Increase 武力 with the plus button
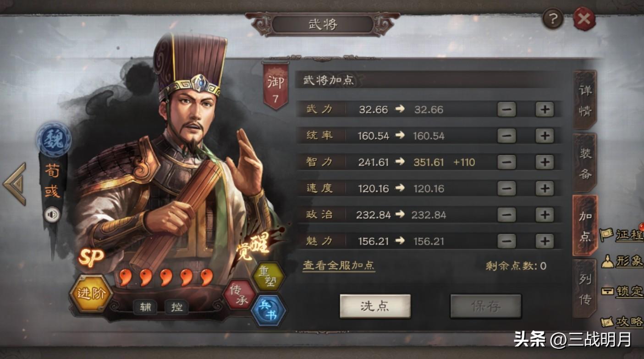644x359 pixels. pos(545,109)
